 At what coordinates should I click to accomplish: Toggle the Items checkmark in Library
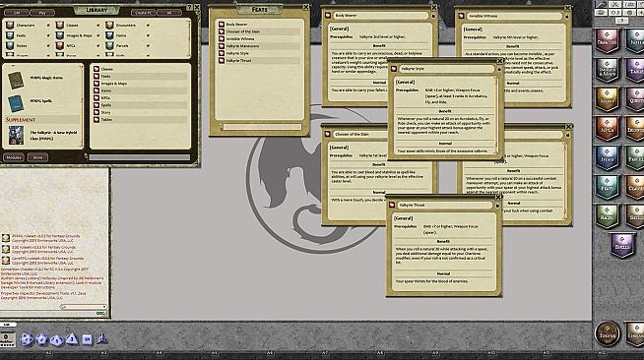point(148,35)
